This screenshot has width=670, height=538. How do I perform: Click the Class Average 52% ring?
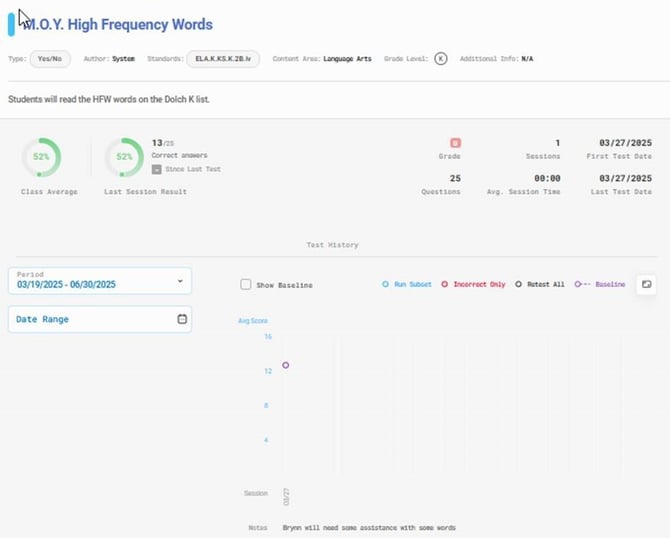(42, 157)
